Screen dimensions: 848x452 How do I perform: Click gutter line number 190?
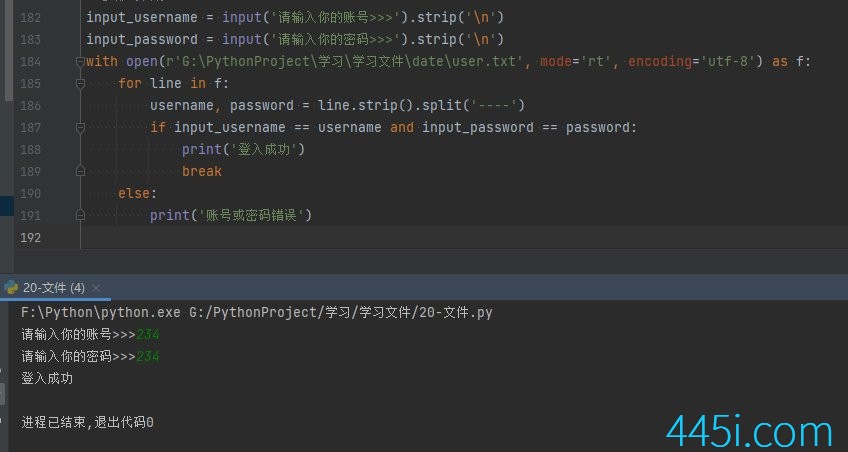30,194
